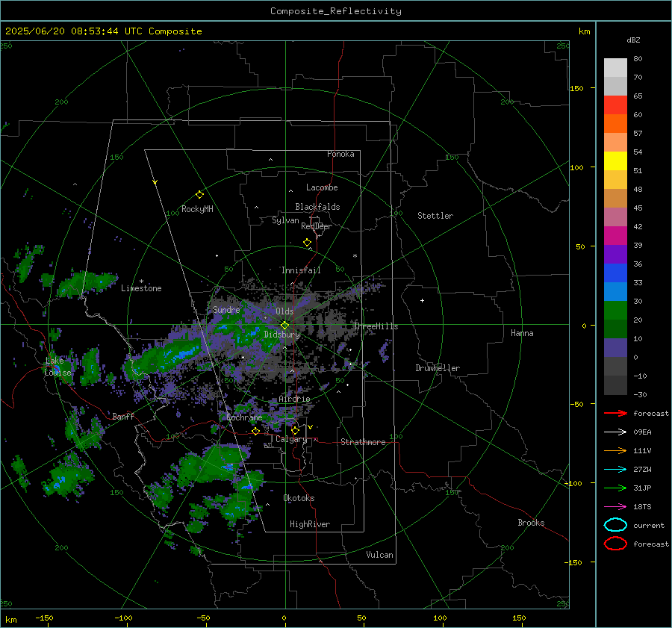This screenshot has width=672, height=628.
Task: Click the radar center diamond near Olds
Action: coord(285,326)
